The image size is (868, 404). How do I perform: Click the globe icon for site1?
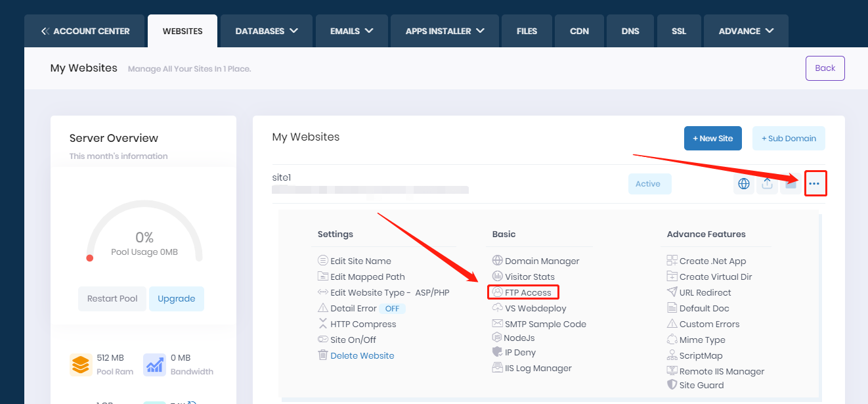[x=743, y=184]
